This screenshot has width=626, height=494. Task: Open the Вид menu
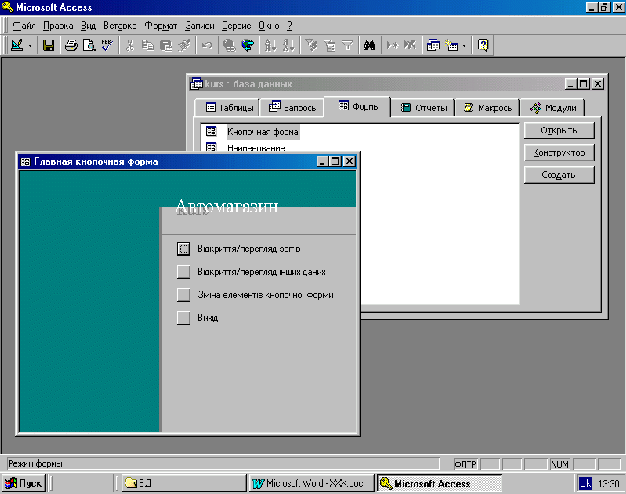88,26
